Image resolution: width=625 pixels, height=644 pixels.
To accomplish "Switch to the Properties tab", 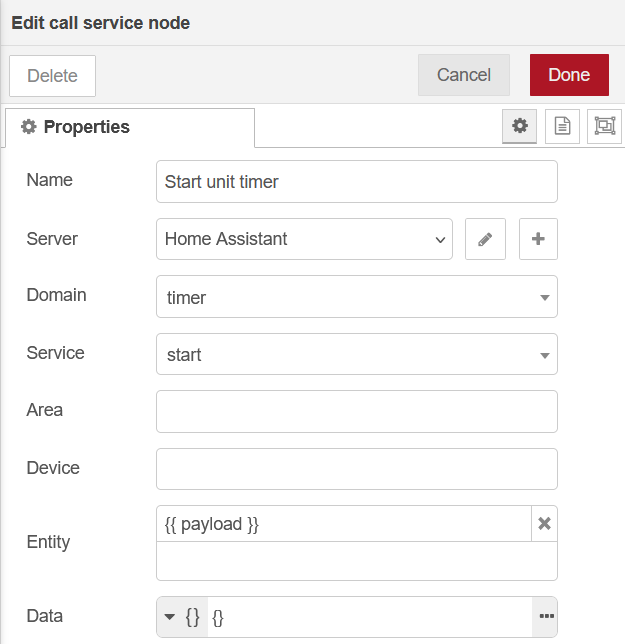I will [x=130, y=127].
